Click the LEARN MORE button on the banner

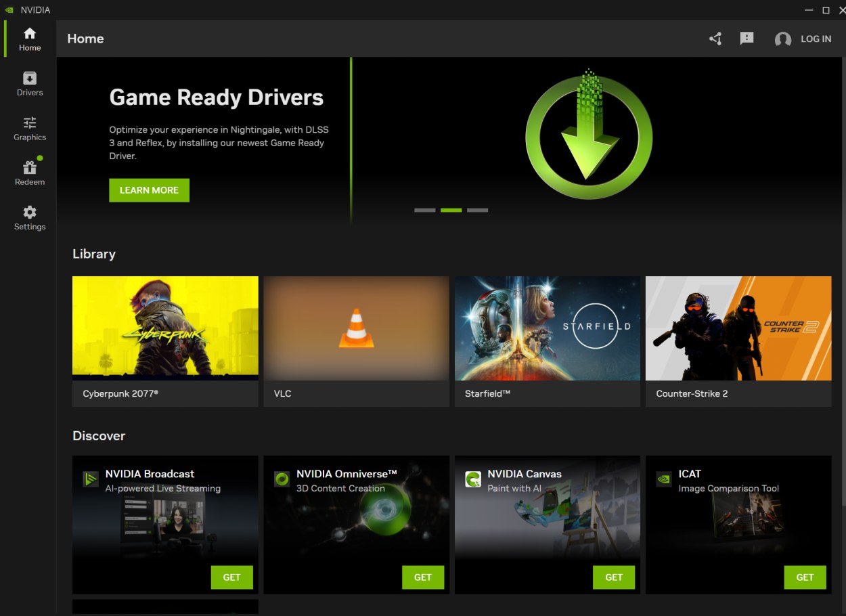tap(149, 190)
